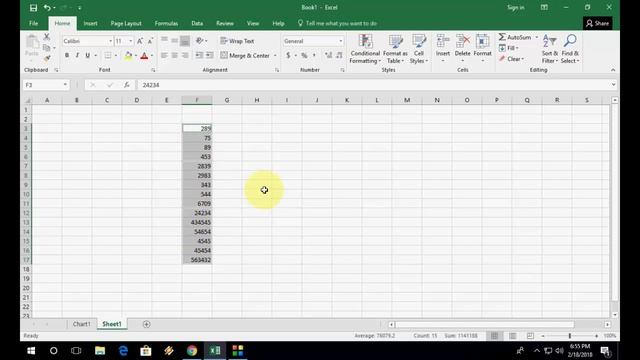This screenshot has height=360, width=640.
Task: Toggle bold formatting
Action: point(67,56)
